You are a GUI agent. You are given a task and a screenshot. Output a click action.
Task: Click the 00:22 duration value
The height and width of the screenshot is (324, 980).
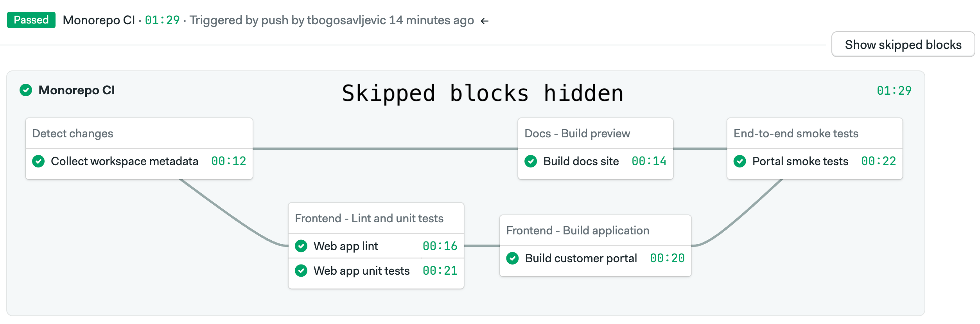pyautogui.click(x=879, y=161)
